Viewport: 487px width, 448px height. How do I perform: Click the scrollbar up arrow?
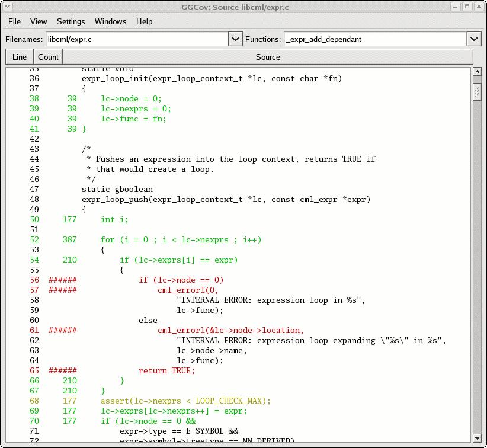pos(477,72)
